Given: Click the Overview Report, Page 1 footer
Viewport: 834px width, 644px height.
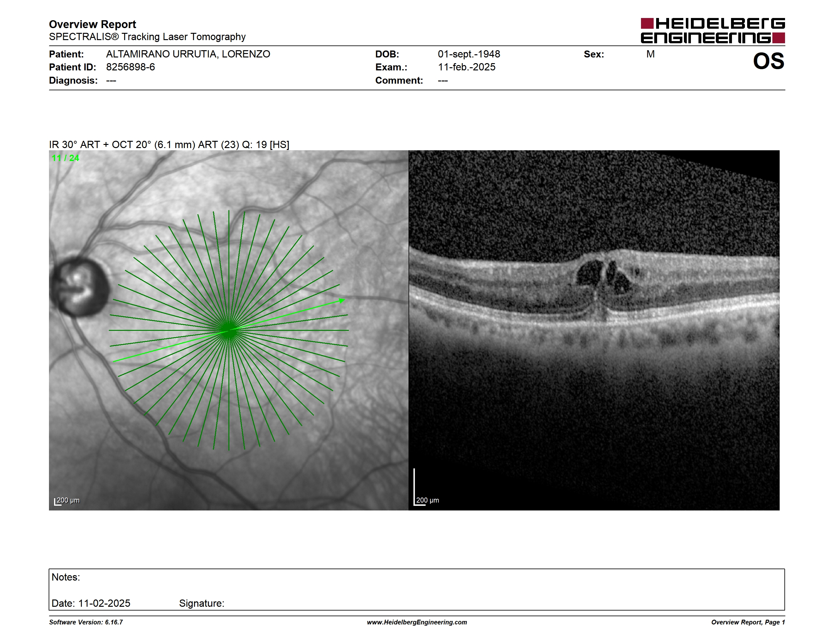Looking at the screenshot, I should [x=748, y=622].
